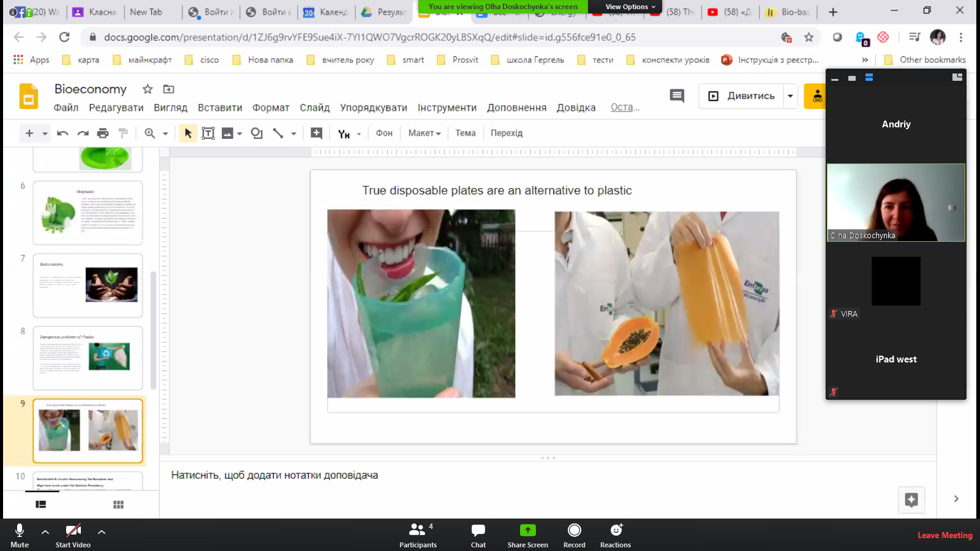Image resolution: width=980 pixels, height=551 pixels.
Task: Open View Options dropdown
Action: point(630,7)
